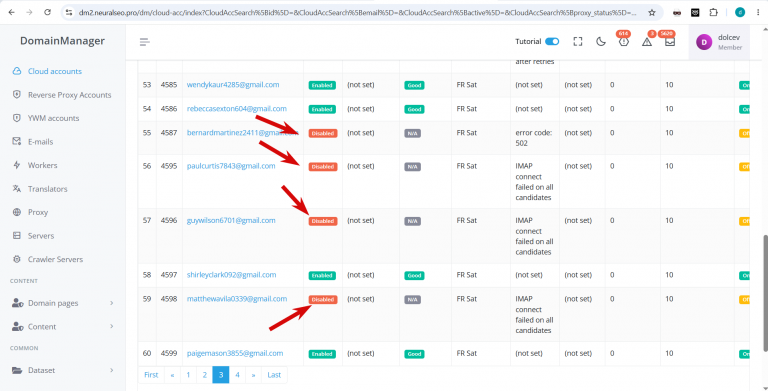Toggle the Tutorial switch

coord(552,42)
